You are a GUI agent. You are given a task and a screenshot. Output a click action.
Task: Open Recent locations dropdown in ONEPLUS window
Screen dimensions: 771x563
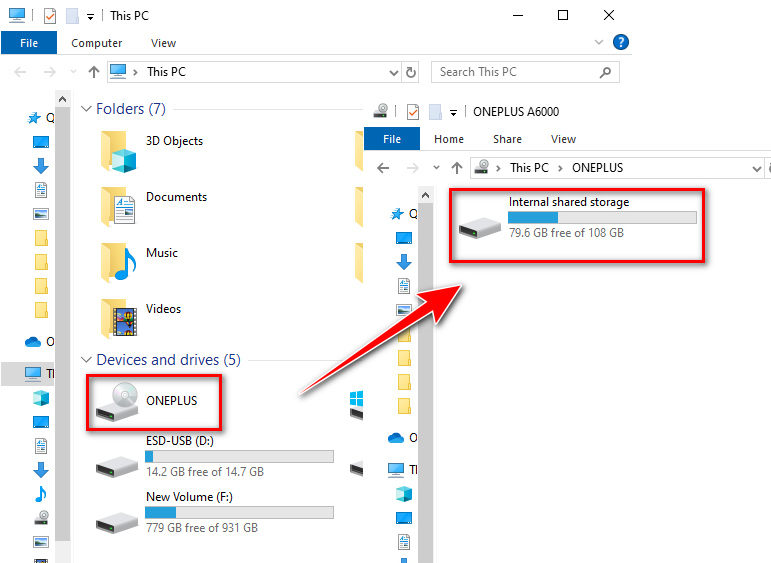point(436,168)
